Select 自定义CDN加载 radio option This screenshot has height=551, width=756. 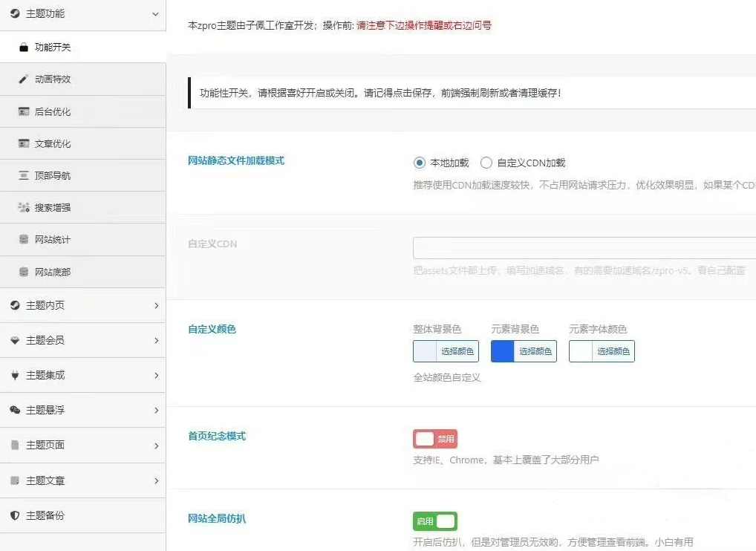[x=486, y=162]
